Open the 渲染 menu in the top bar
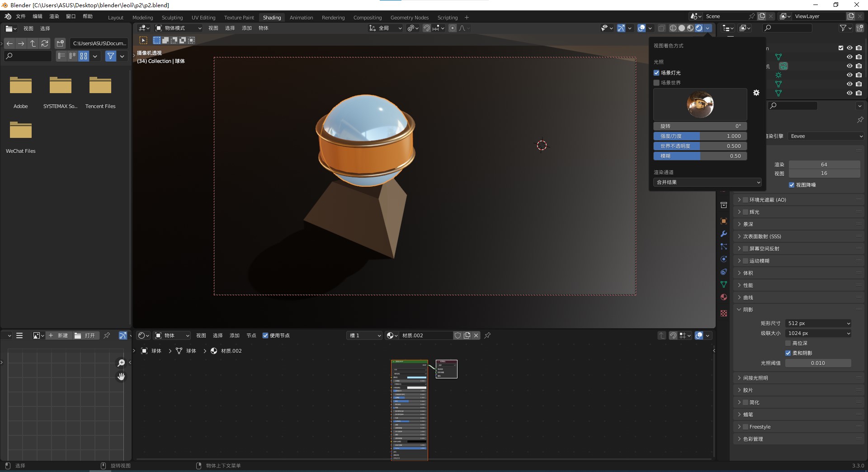Viewport: 868px width, 472px height. [x=54, y=16]
